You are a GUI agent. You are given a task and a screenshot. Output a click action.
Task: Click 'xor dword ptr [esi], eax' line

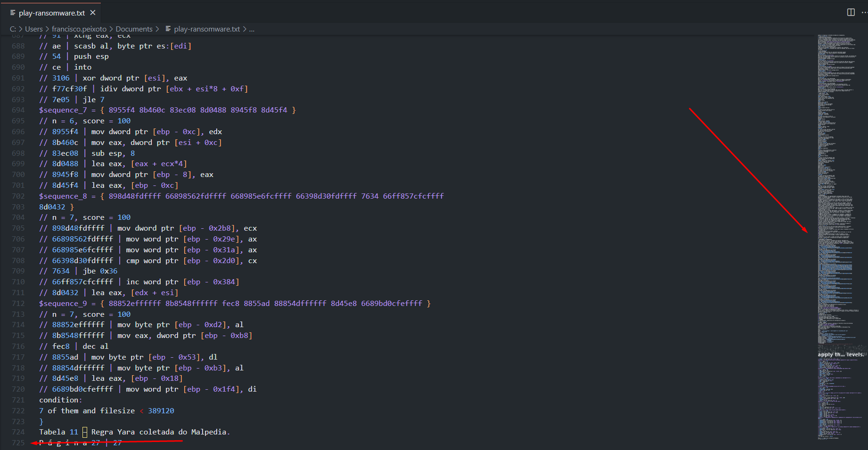click(x=135, y=78)
